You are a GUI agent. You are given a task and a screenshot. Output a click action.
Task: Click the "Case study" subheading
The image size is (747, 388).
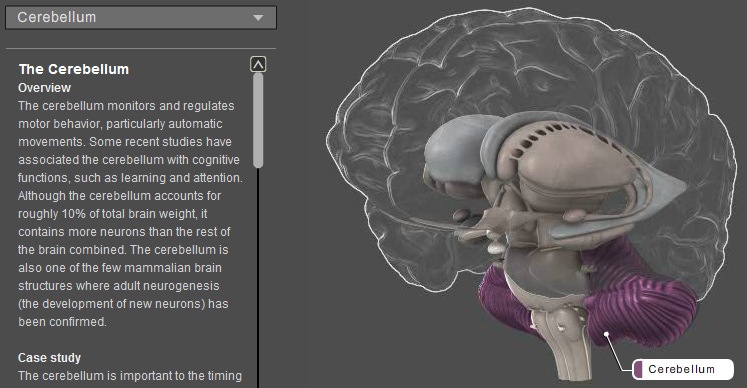50,357
